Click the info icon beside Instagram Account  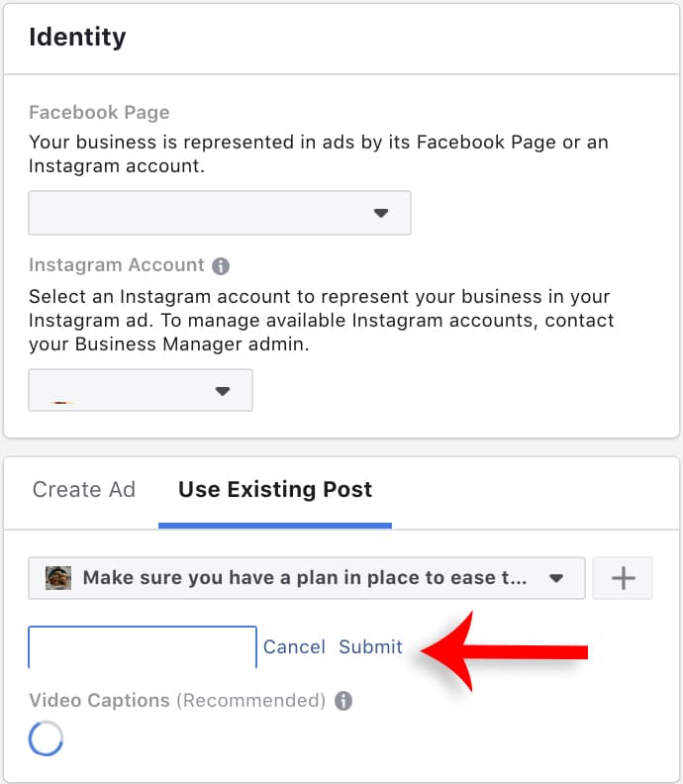221,266
